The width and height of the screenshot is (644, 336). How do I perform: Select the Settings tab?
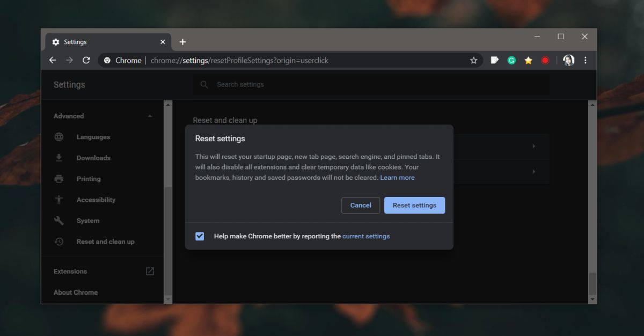point(107,42)
